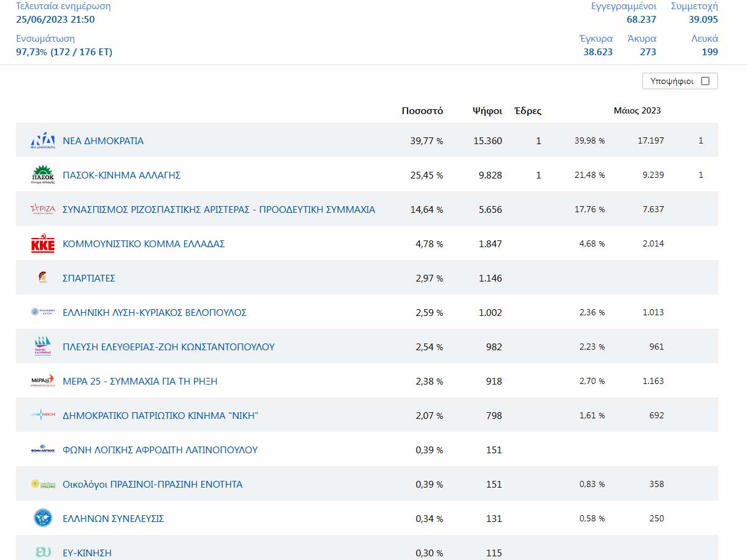
Task: Open the ΚΟΜΜΟΥΝΙΣΤΙΚΟ ΚΟΜΜΑ ΕΛΛΑΔΑΣ link
Action: click(x=144, y=244)
